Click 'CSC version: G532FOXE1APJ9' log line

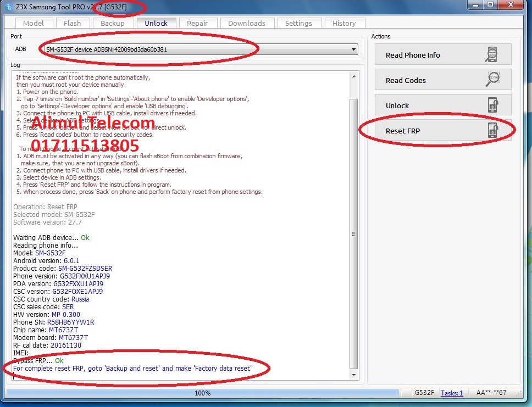[x=58, y=291]
